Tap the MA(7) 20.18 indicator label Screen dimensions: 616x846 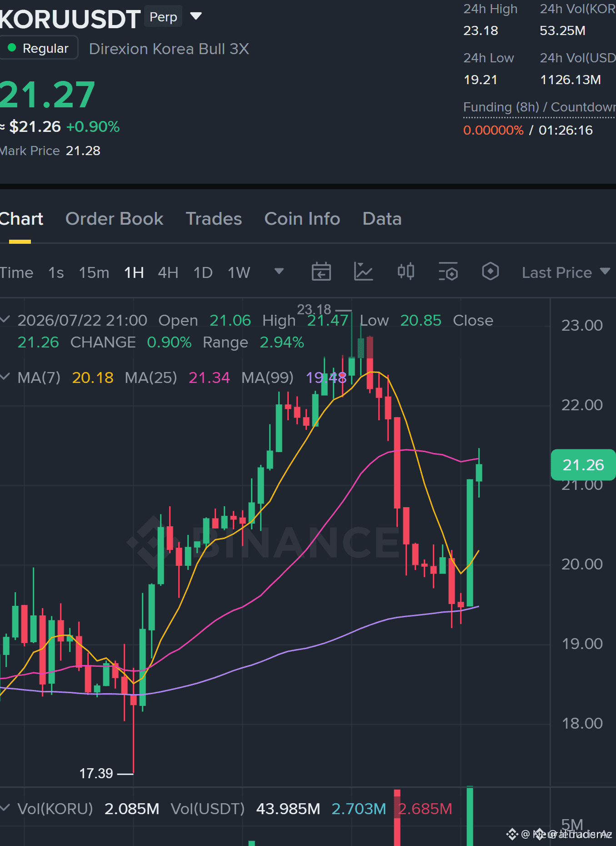click(x=65, y=378)
